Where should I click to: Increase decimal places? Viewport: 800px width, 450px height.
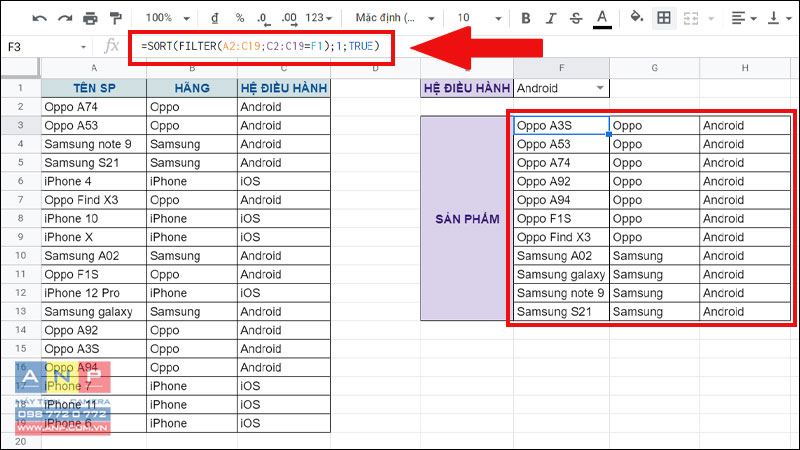(x=289, y=19)
